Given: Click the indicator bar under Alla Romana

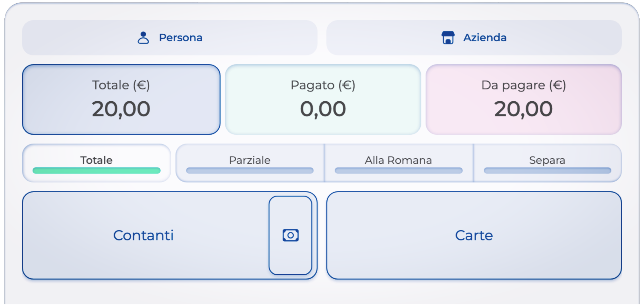Looking at the screenshot, I should tap(398, 170).
